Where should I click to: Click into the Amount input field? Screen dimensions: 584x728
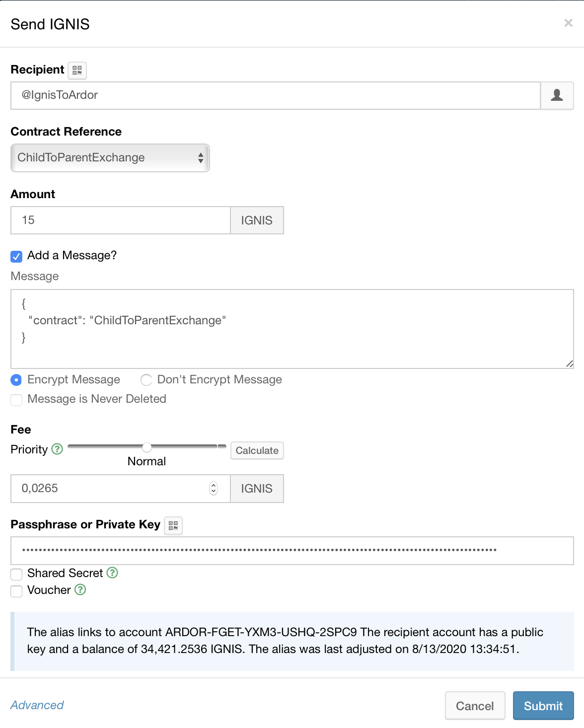pos(121,220)
